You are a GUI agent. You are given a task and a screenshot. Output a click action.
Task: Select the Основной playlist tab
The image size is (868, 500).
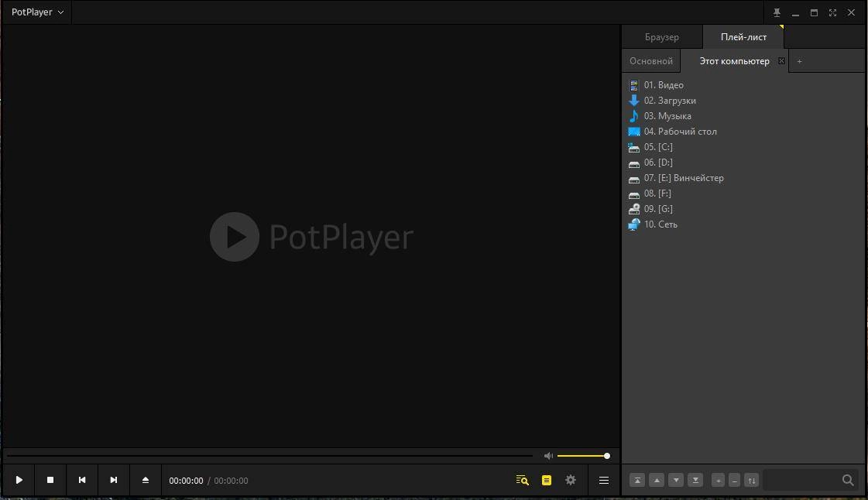(x=651, y=61)
